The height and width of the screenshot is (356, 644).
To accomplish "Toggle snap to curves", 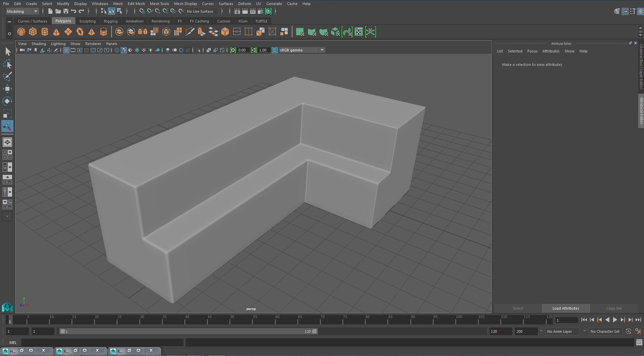I will (150, 11).
